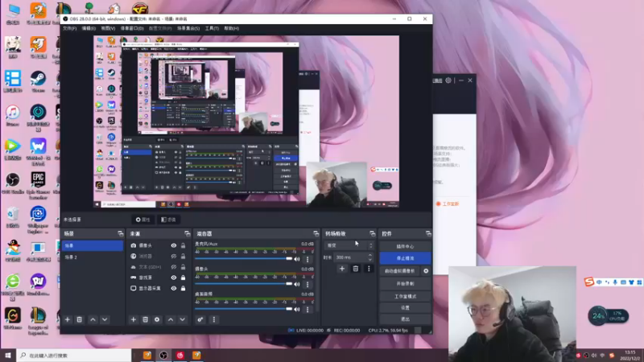Click the 麦克风/Aux volume slider handle
The image size is (644, 362).
point(289,258)
